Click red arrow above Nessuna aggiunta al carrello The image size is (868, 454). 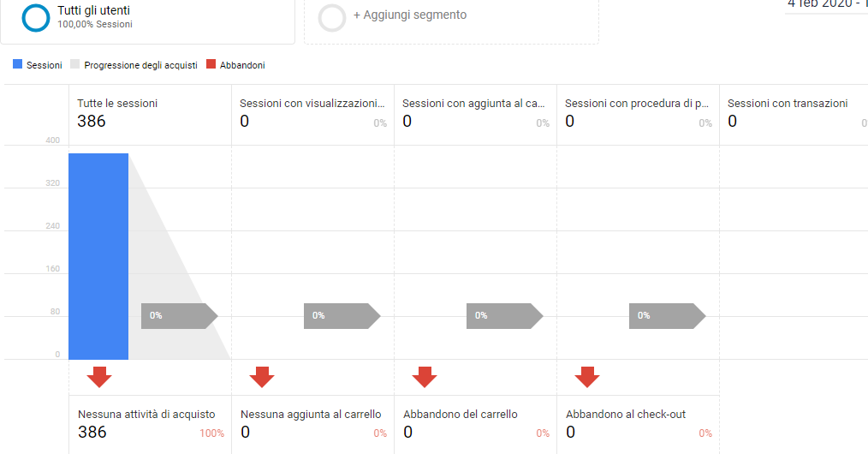pyautogui.click(x=262, y=377)
